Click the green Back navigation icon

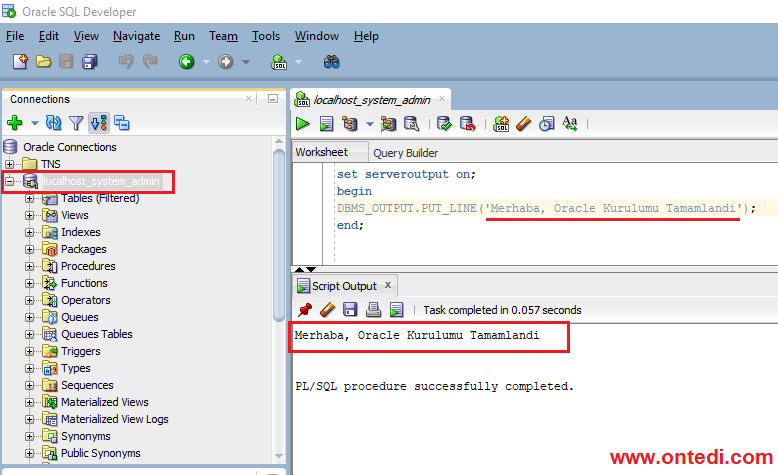point(187,62)
